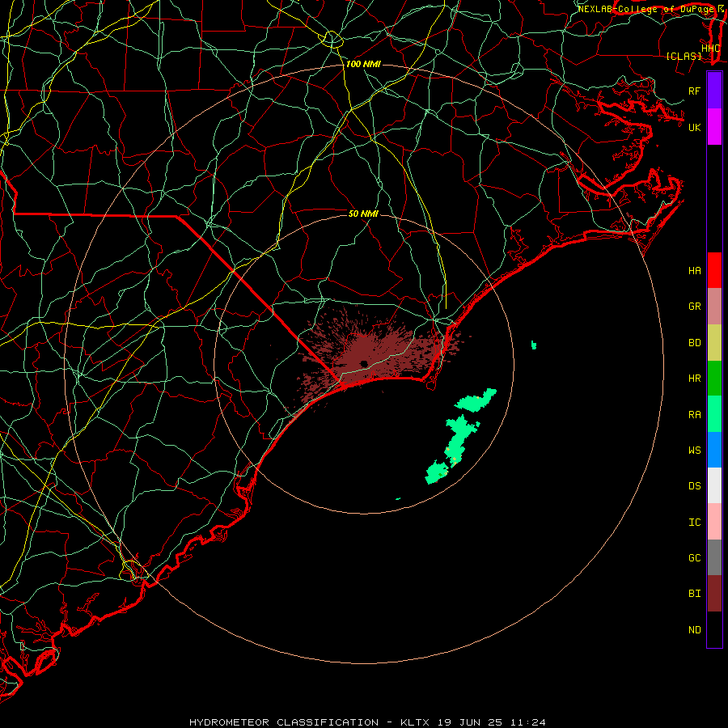Click the BI brown legend swatch
The width and height of the screenshot is (728, 728).
click(714, 594)
